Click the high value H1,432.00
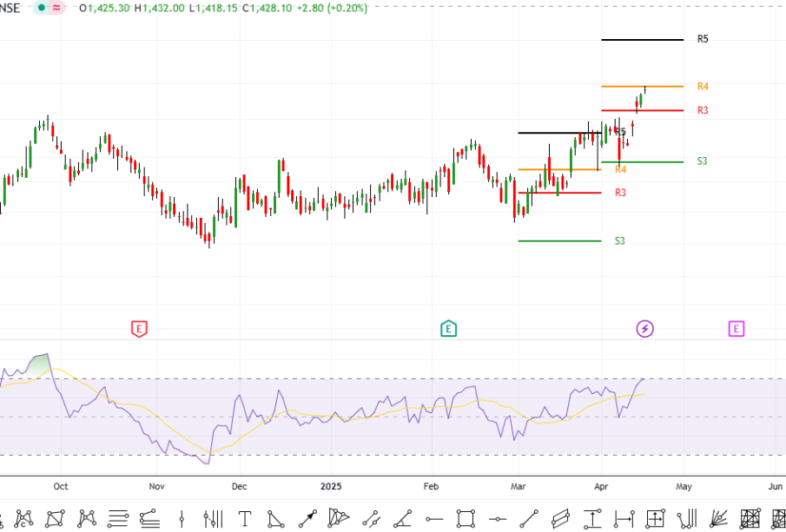This screenshot has height=532, width=786. (159, 9)
